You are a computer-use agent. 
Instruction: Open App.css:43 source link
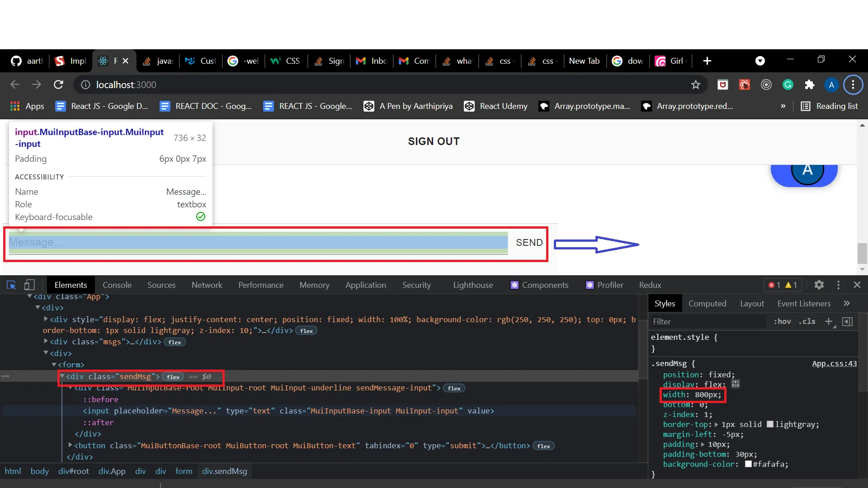[834, 363]
